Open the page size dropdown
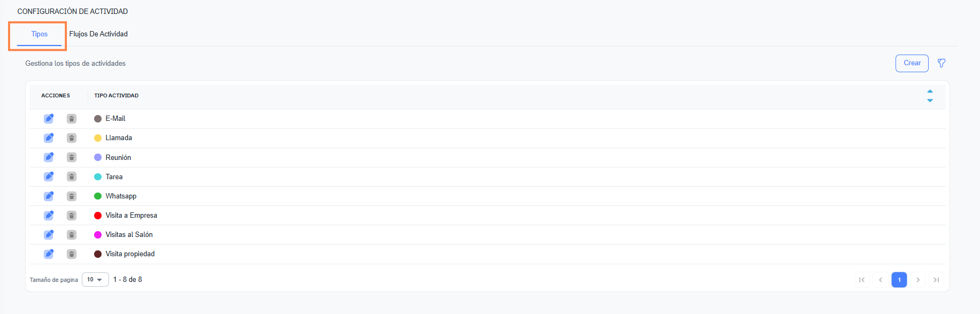 coord(95,280)
